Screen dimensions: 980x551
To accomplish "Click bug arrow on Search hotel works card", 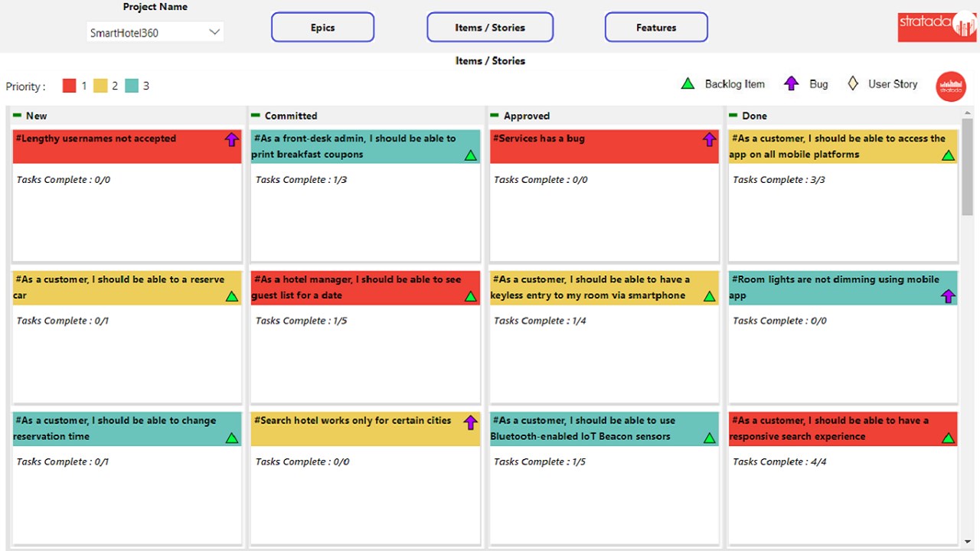I will (x=471, y=422).
